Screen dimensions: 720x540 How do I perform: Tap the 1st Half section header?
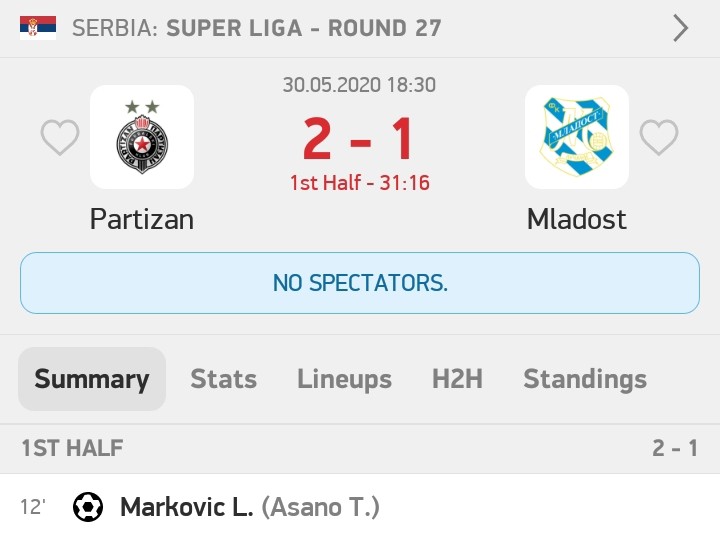point(360,448)
